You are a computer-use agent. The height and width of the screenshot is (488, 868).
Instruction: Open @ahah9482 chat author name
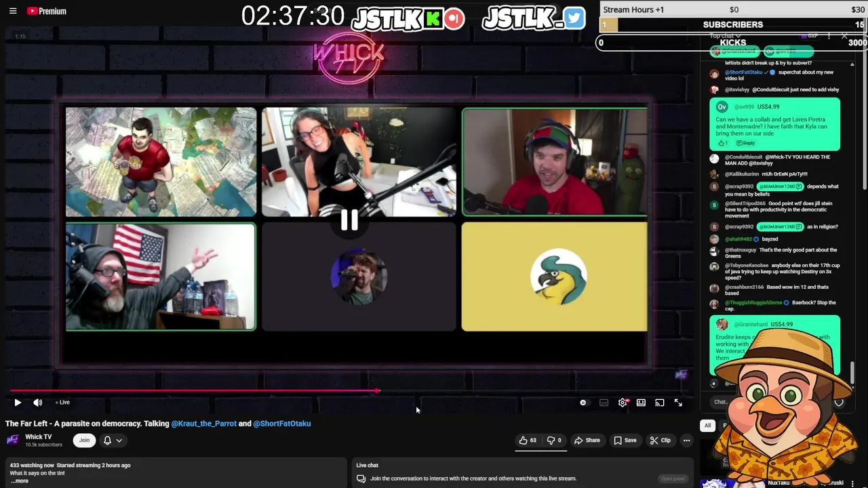pyautogui.click(x=738, y=239)
